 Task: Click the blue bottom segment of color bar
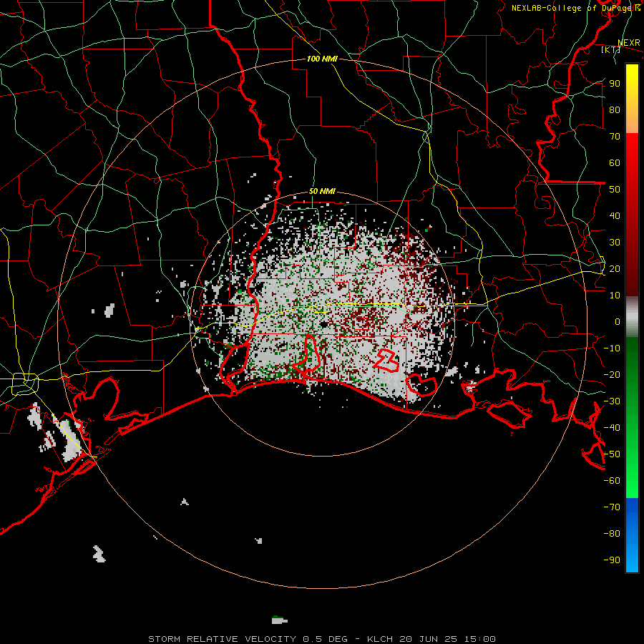tap(632, 535)
